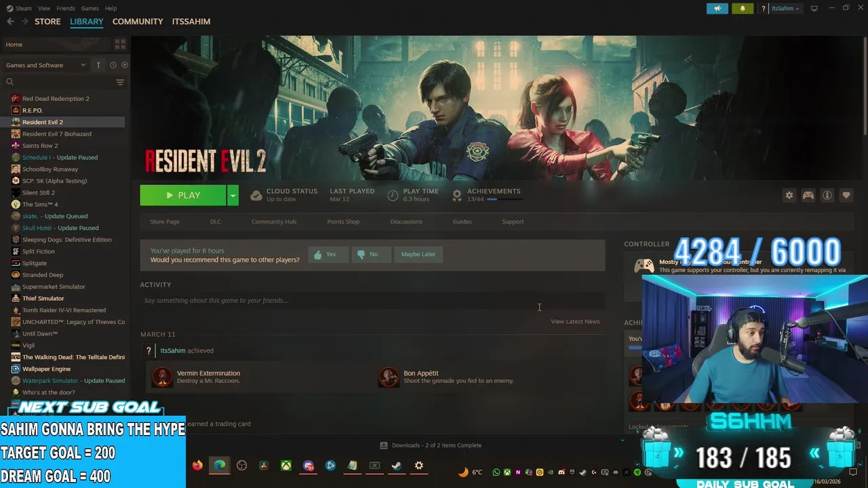
Task: Open Microsoft Edge from the taskbar
Action: pyautogui.click(x=220, y=466)
